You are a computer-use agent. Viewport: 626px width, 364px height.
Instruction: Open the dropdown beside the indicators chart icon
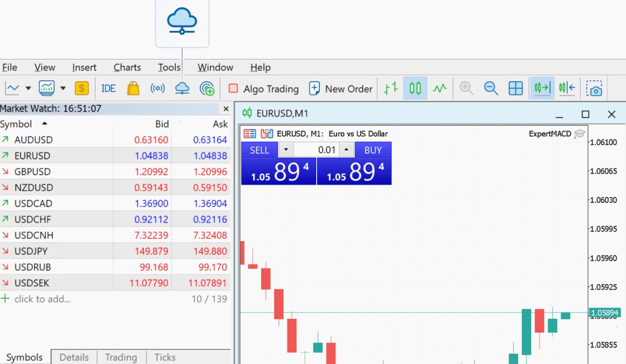(x=63, y=89)
